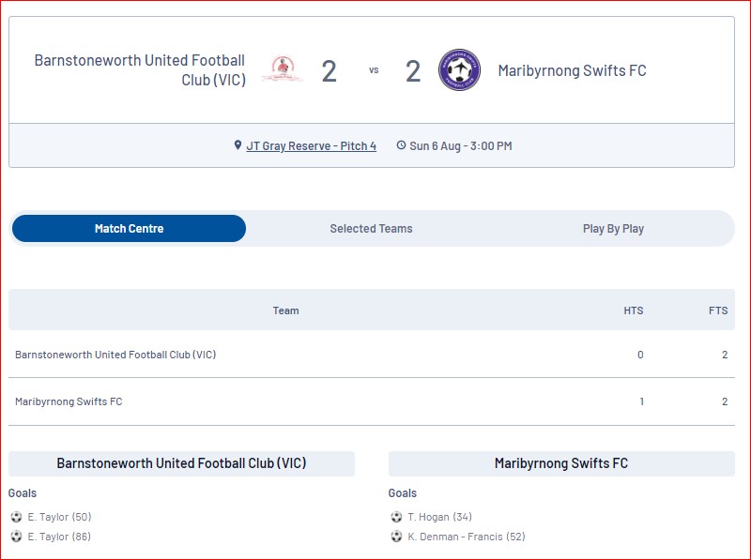Click the Maribyrnong Swifts FC name in header
The height and width of the screenshot is (560, 751).
573,70
